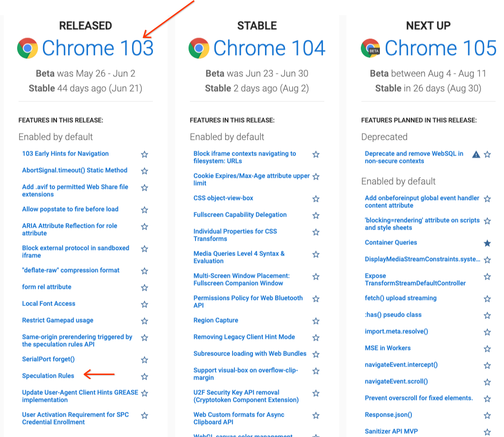Click the Chrome logo next to Chrome 104
Viewport: 504px width, 437px height.
point(198,48)
